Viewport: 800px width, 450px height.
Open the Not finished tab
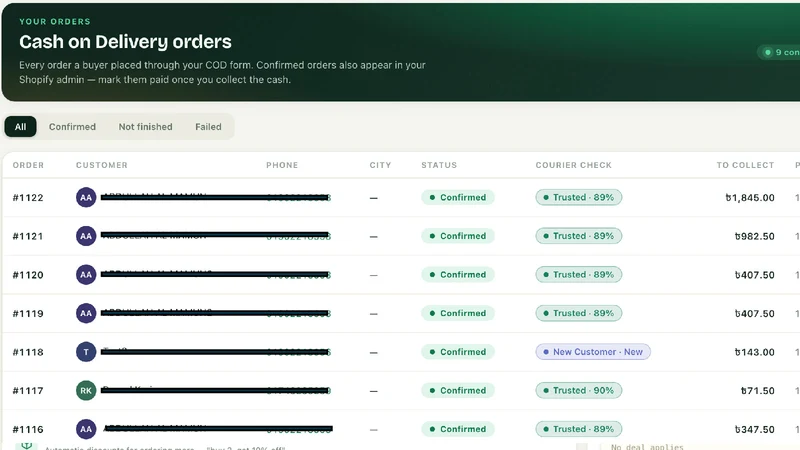click(145, 127)
